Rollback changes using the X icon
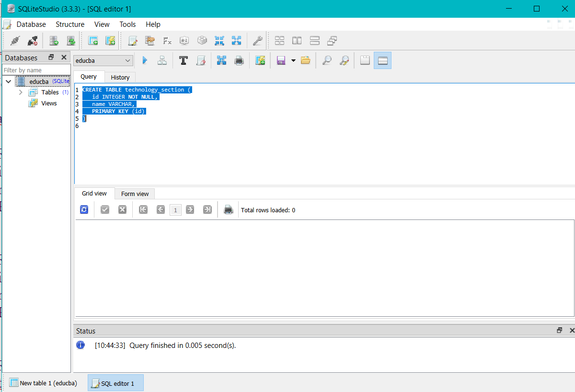The image size is (575, 392). tap(122, 209)
